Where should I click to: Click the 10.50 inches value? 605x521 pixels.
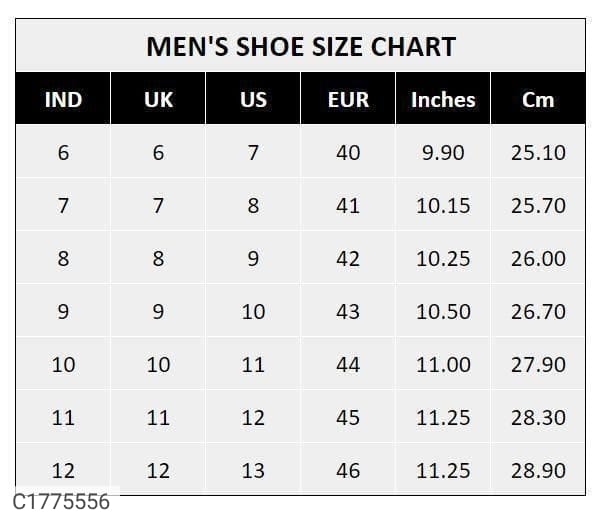click(x=443, y=312)
